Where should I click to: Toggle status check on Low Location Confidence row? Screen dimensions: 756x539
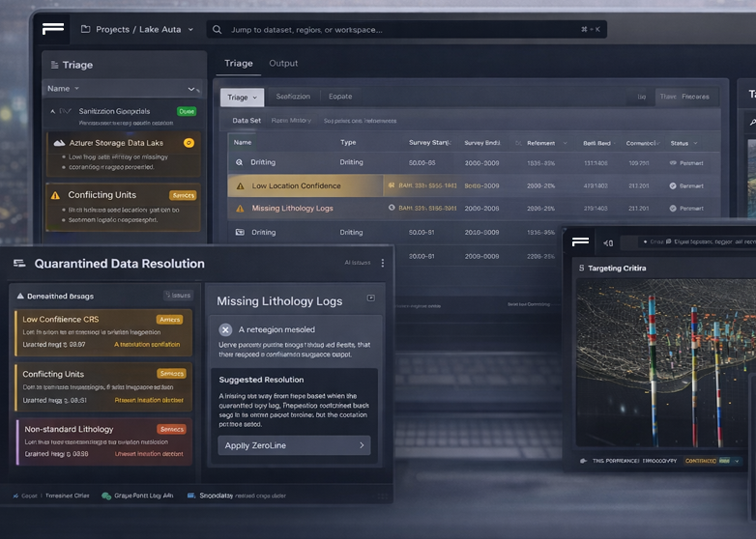click(673, 185)
